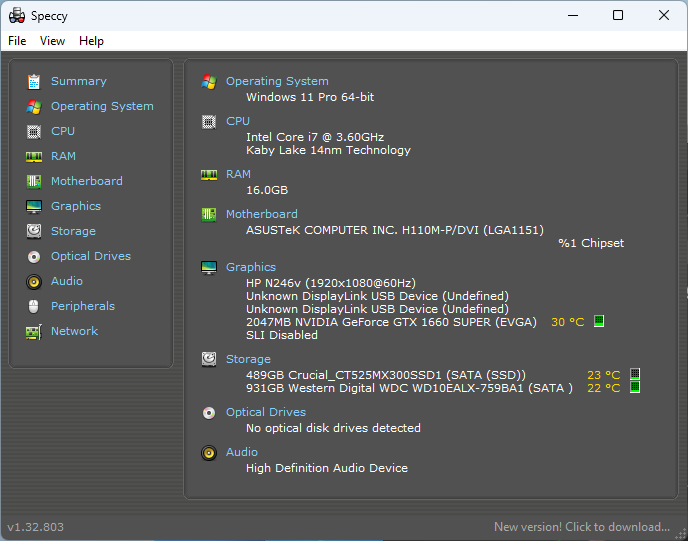Open the View menu
688x541 pixels.
pos(52,41)
